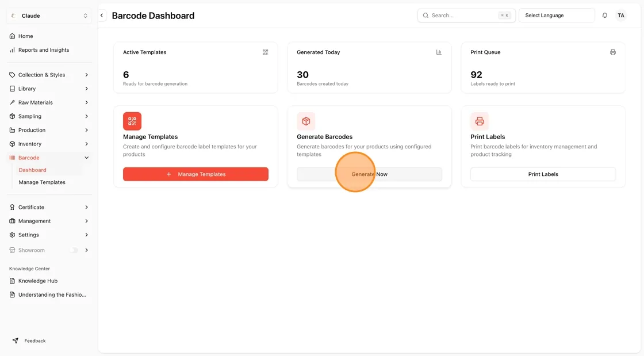This screenshot has height=356, width=644.
Task: Click the Generate Now button
Action: point(369,174)
